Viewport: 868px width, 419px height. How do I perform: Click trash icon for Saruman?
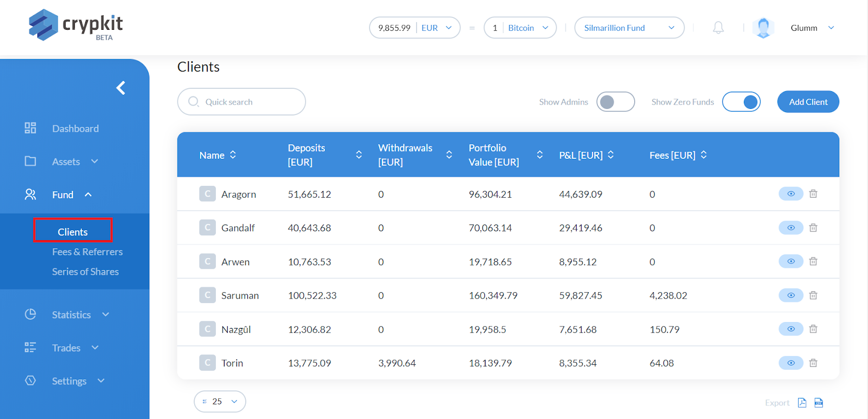click(813, 295)
